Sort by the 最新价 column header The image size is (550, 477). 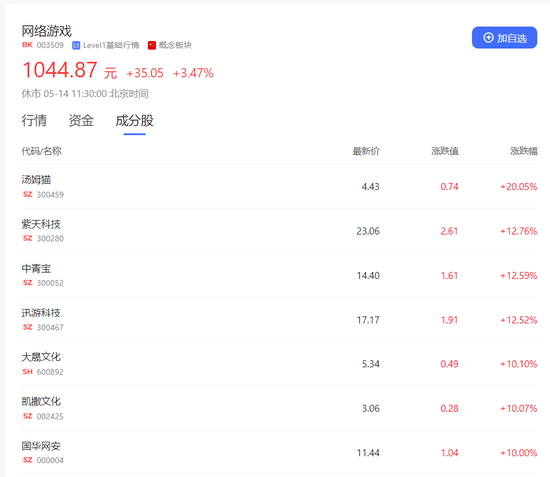pos(366,151)
